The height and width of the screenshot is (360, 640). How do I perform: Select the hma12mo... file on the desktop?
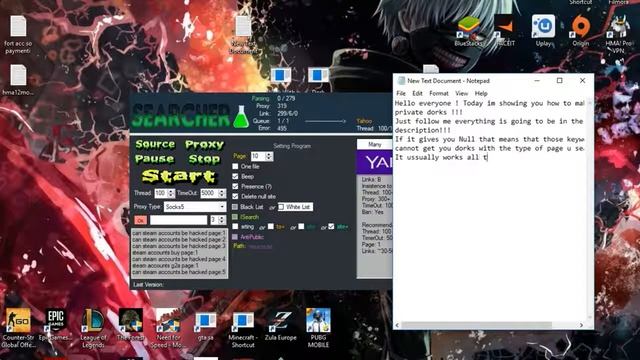point(18,80)
